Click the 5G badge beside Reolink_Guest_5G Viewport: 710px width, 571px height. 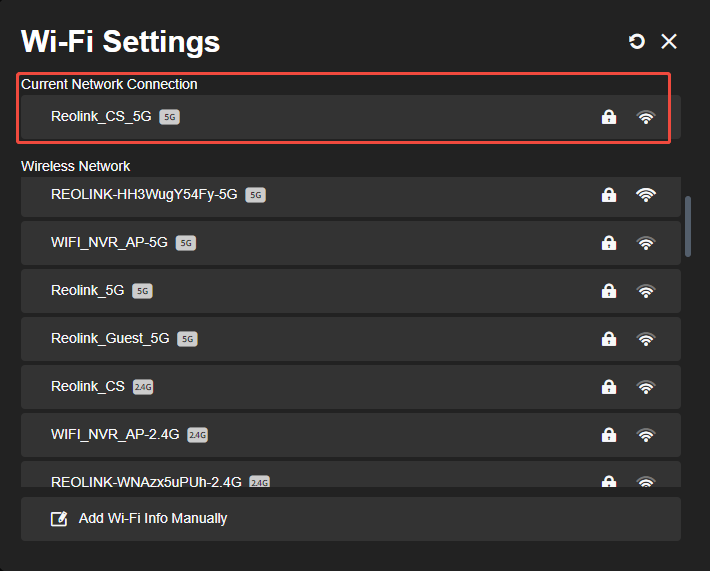[x=187, y=339]
